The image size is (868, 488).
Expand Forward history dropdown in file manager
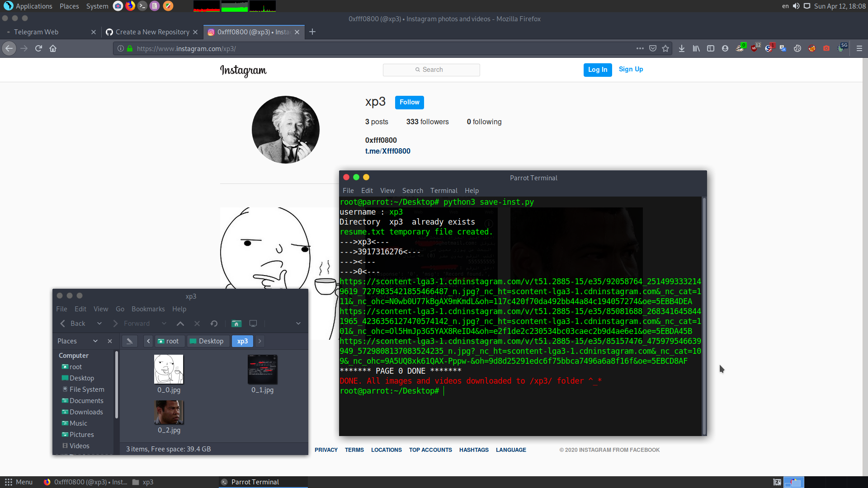164,324
